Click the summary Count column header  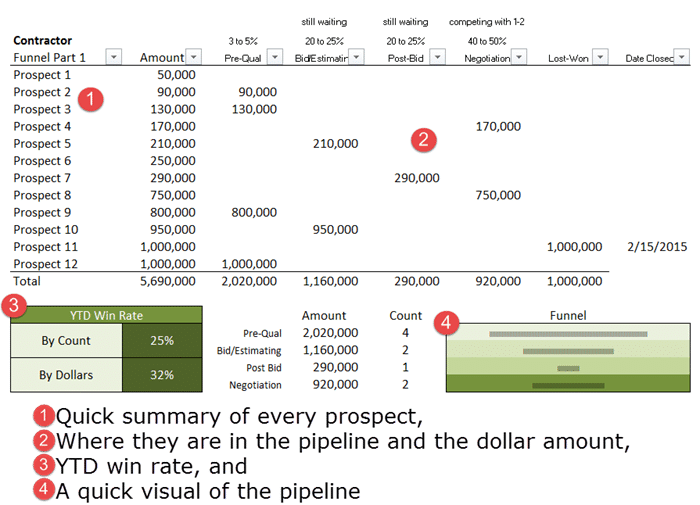click(405, 315)
